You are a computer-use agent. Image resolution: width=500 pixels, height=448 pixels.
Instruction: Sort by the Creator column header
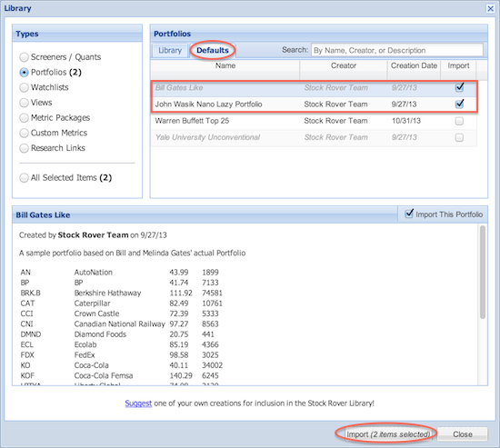point(344,69)
